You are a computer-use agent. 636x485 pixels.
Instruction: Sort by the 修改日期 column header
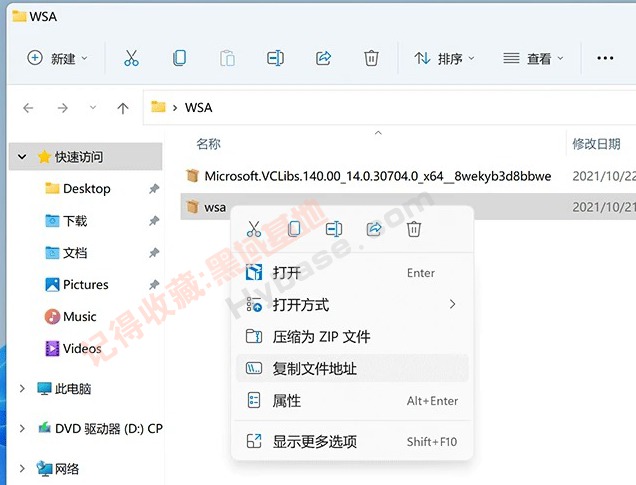[596, 144]
